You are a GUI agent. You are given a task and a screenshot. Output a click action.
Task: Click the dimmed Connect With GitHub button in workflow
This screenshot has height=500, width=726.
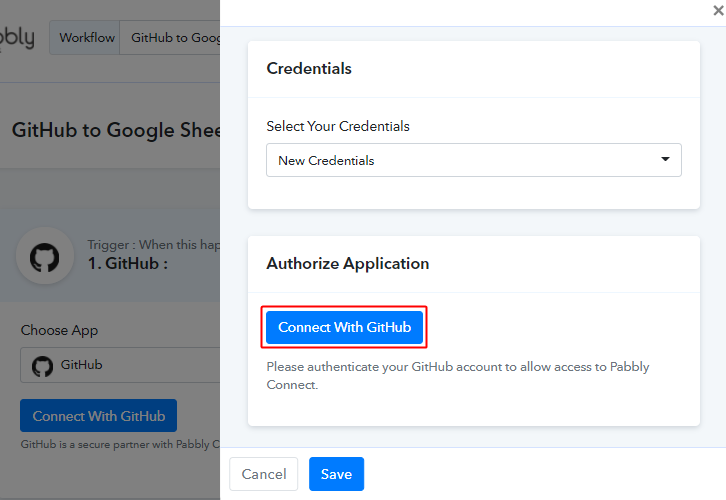coord(99,416)
